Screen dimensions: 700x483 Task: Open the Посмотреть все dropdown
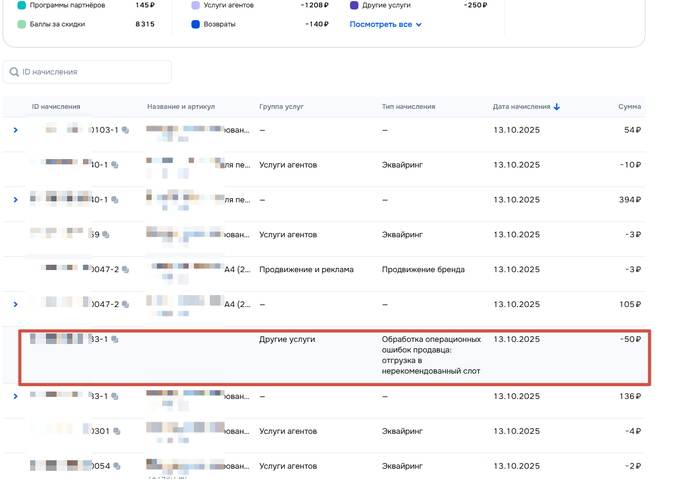(x=386, y=24)
